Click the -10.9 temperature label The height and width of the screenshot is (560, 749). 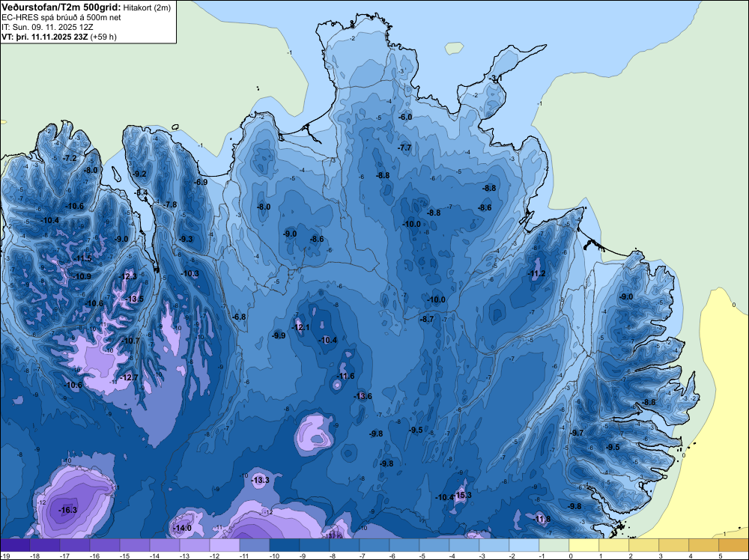[x=82, y=276]
